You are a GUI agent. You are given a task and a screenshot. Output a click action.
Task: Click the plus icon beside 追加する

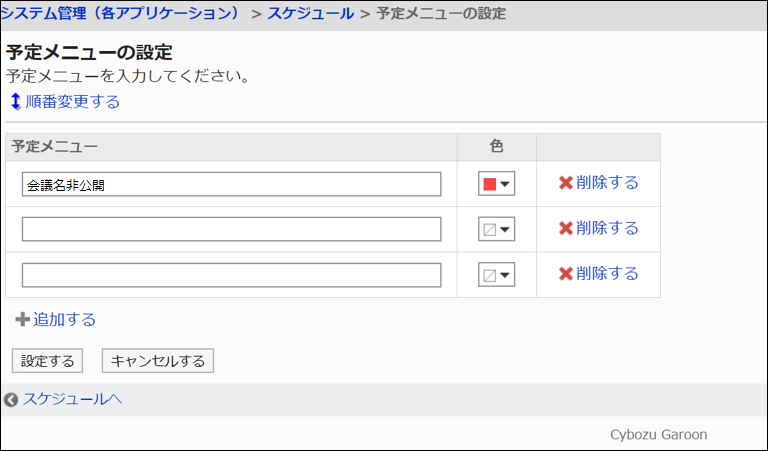[22, 320]
